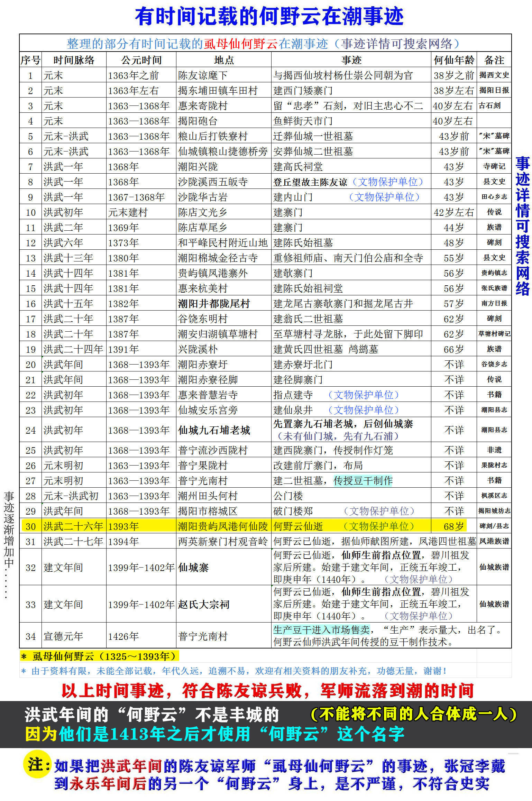The height and width of the screenshot is (801, 532).
Task: Select cell 陈店草尾乡
Action: click(224, 227)
